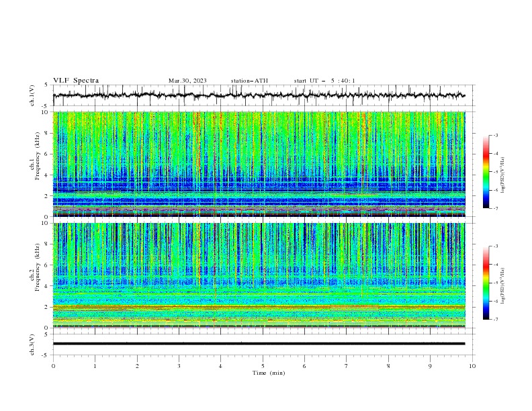Click the "3" tick on the time axis
Screen dimensions: 532x411
[x=179, y=366]
